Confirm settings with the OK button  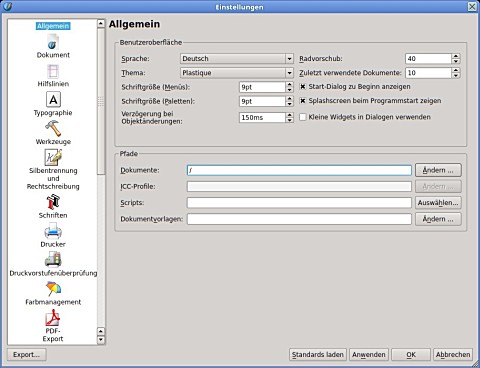[411, 355]
